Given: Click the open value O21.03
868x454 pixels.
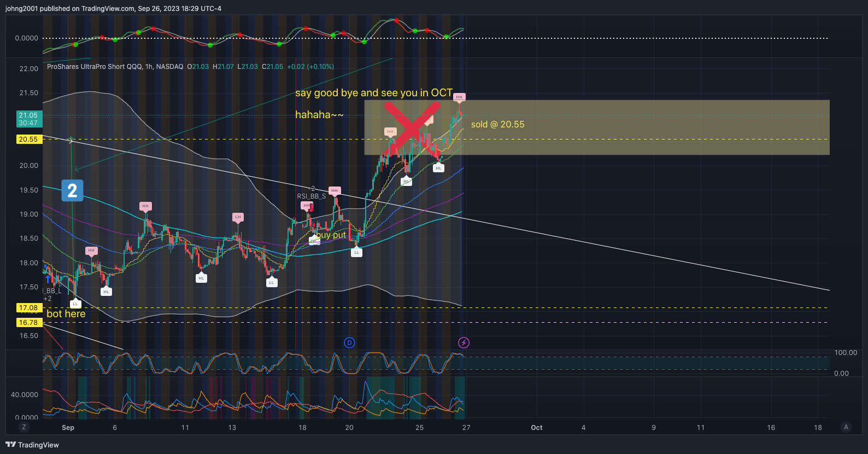Looking at the screenshot, I should pyautogui.click(x=198, y=67).
